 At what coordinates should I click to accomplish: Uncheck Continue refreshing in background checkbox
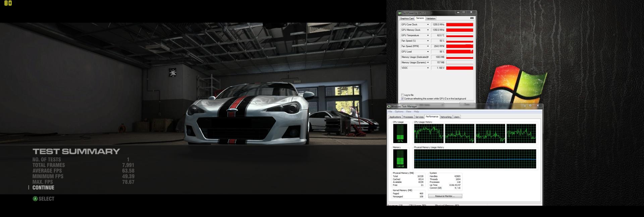click(402, 99)
